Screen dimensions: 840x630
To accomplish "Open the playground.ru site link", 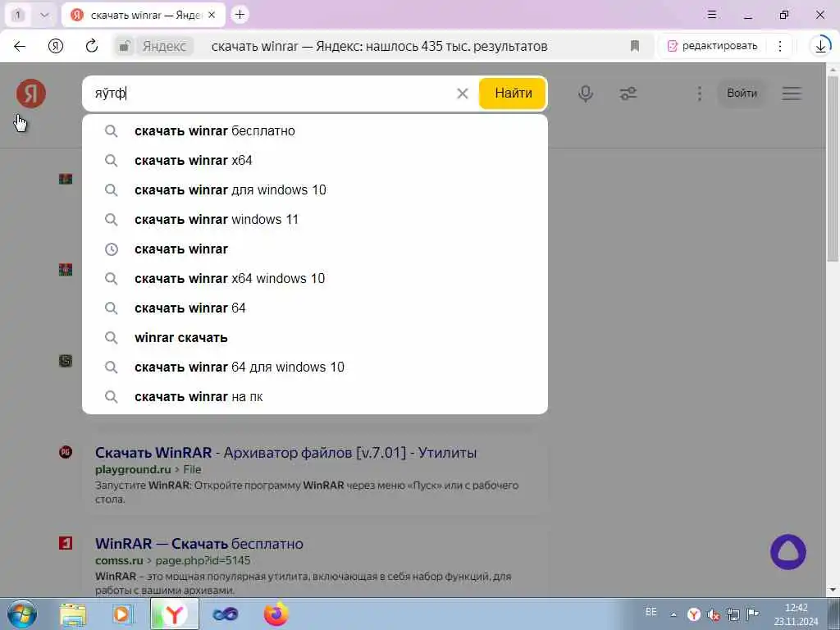I will 133,470.
